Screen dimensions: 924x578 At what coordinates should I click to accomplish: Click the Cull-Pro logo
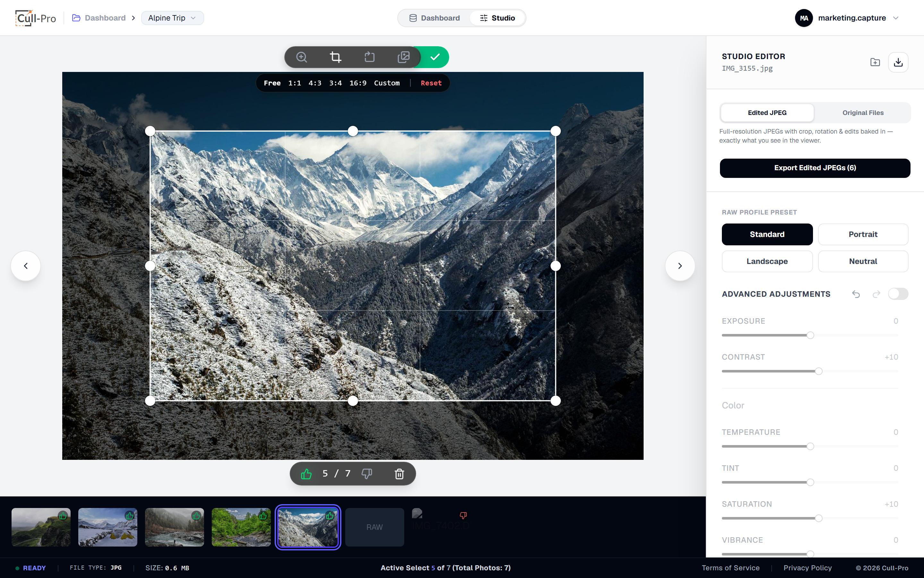point(36,18)
